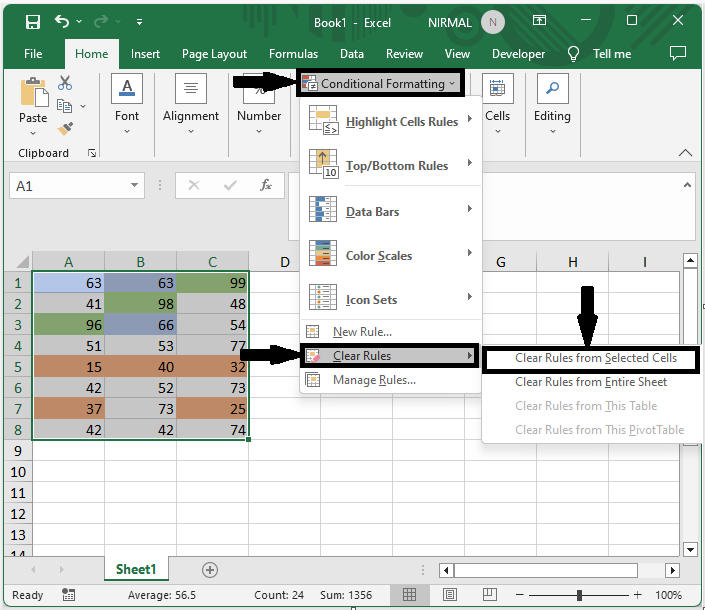The image size is (705, 610).
Task: Open the Cells group button
Action: click(497, 104)
